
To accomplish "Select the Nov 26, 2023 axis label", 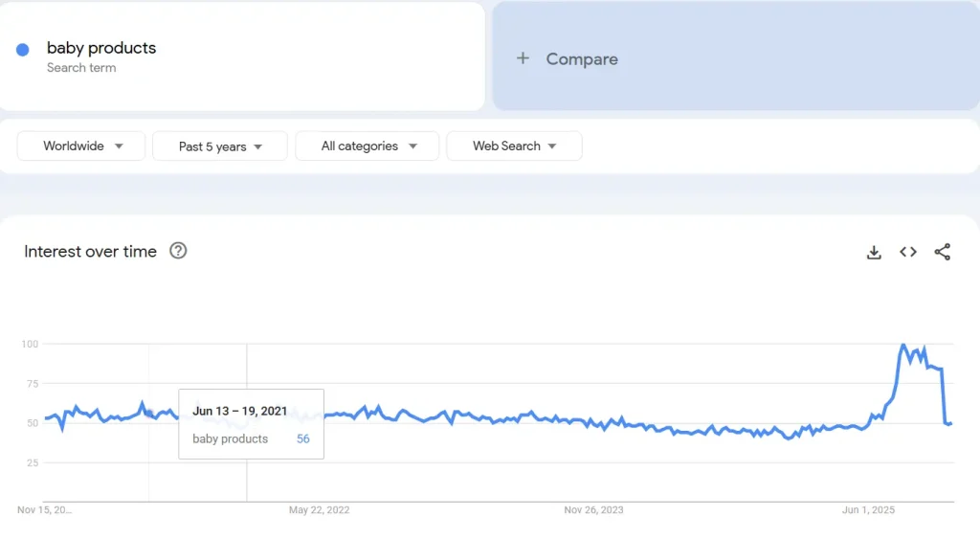I will [593, 510].
